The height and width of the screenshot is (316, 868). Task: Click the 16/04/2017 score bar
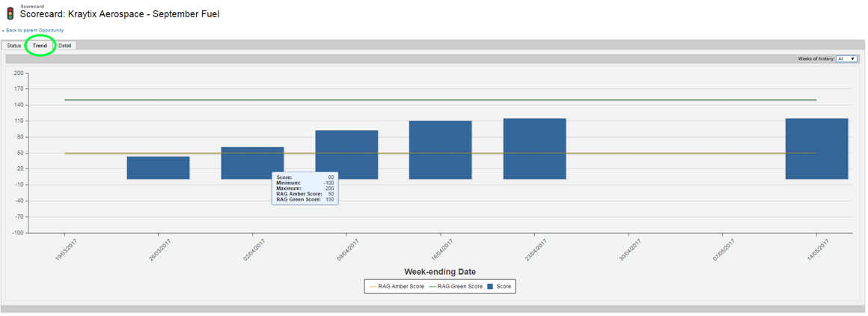click(x=441, y=150)
